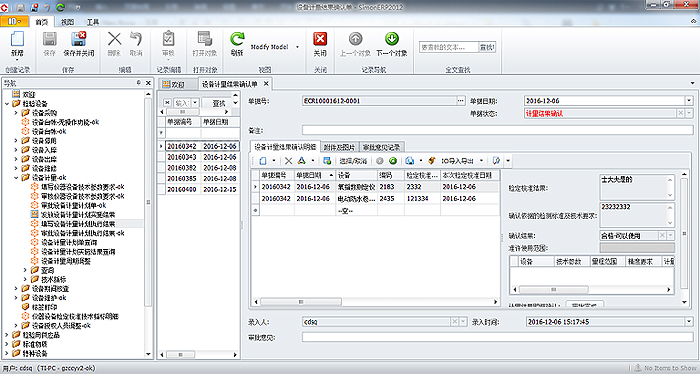Click the IO导入导出 lightning icon
Image resolution: width=700 pixels, height=374 pixels.
431,161
